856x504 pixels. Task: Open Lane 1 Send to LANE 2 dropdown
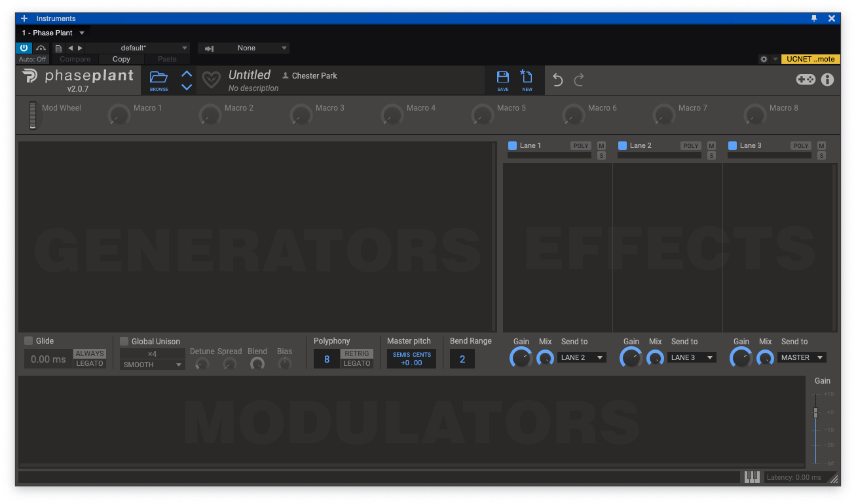tap(582, 357)
